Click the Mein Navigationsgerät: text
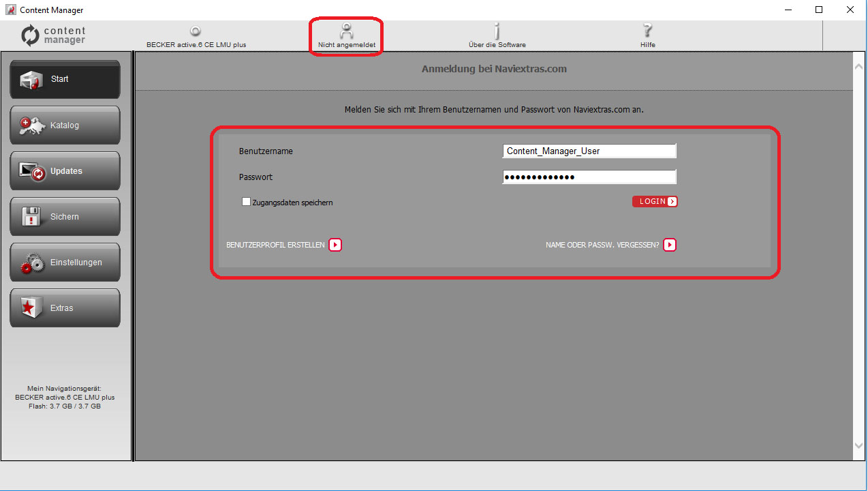Viewport: 868px width, 491px height. tap(65, 388)
